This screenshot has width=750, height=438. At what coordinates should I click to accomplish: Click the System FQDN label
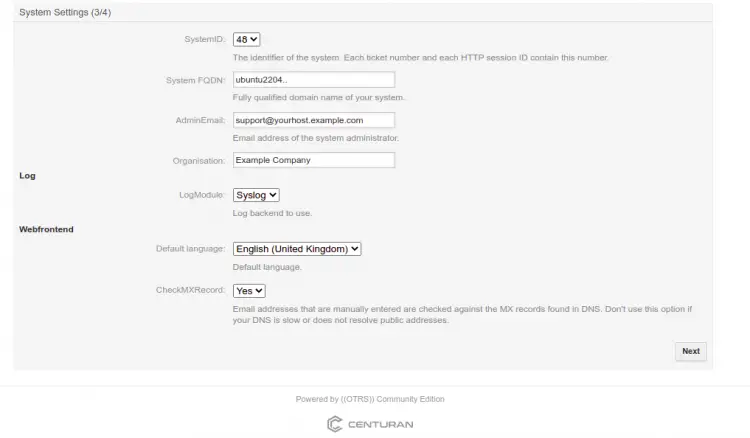tap(196, 80)
